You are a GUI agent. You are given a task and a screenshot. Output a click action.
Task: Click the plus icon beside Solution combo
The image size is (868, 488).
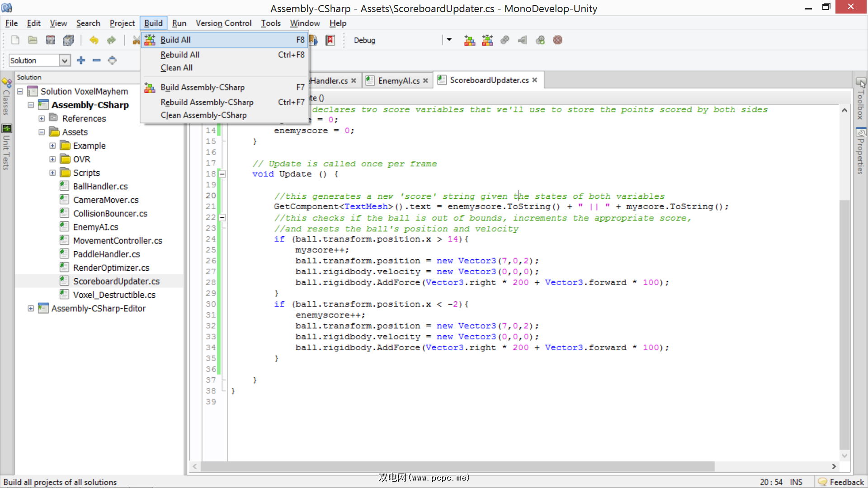[x=81, y=60]
